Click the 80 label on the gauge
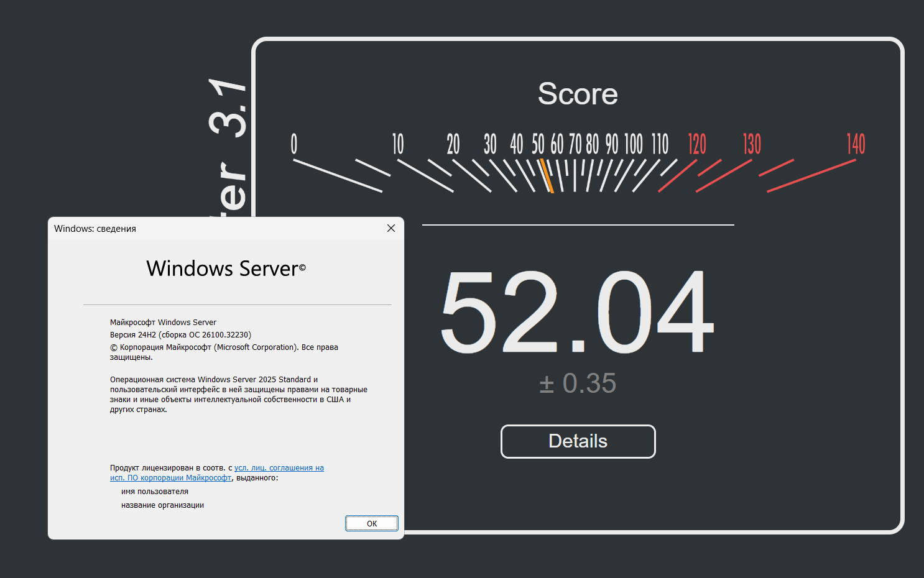 [593, 144]
